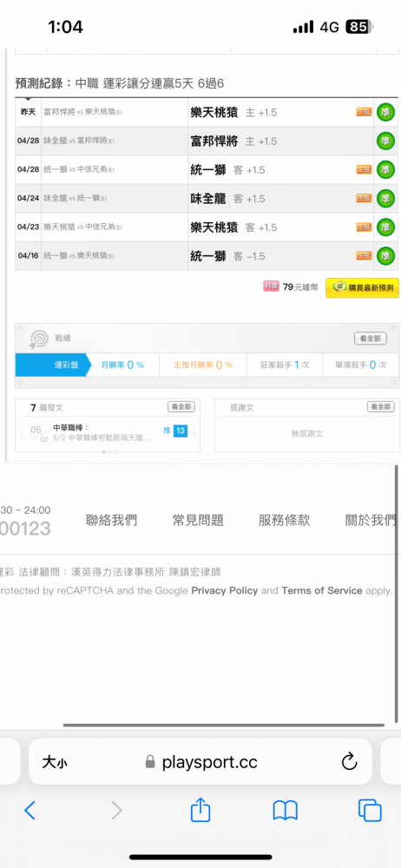Tap the iOS battery indicator showing 85

click(359, 27)
